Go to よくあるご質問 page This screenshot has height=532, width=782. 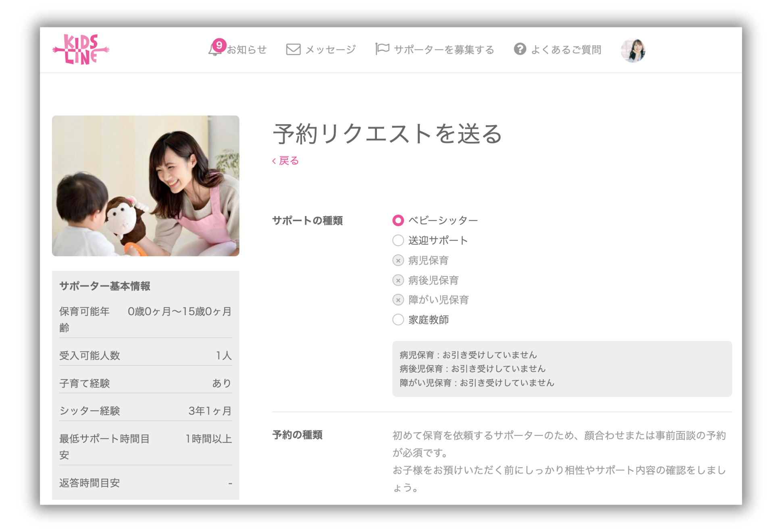click(566, 50)
